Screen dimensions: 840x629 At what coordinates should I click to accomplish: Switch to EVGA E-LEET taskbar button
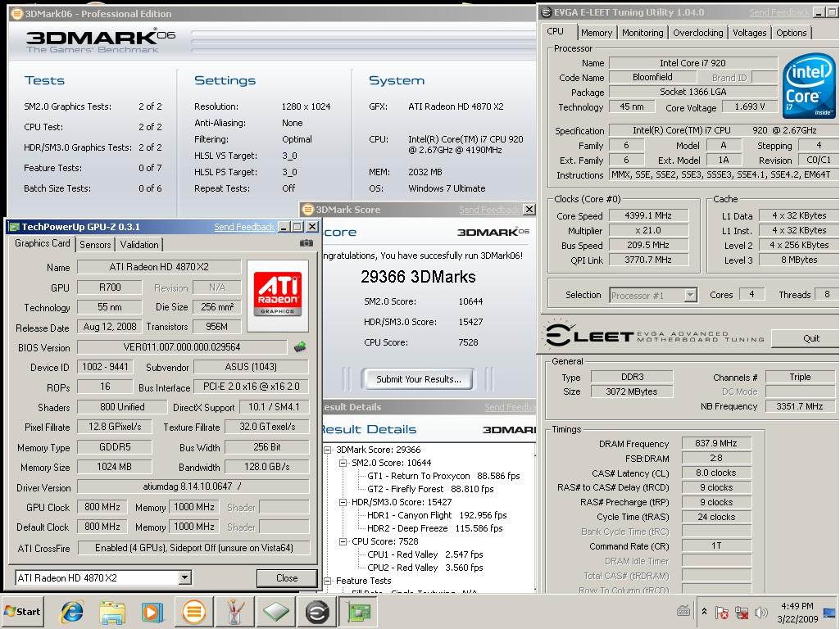point(317,611)
